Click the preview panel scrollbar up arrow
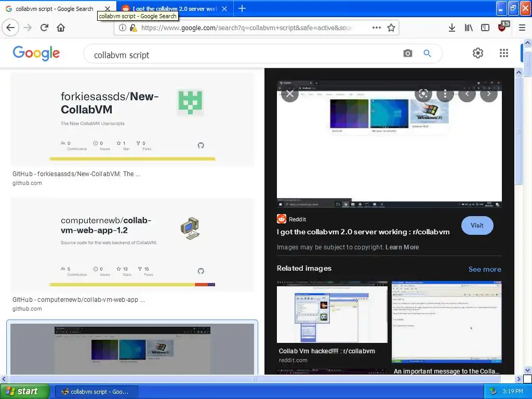The height and width of the screenshot is (399, 532). [x=518, y=72]
